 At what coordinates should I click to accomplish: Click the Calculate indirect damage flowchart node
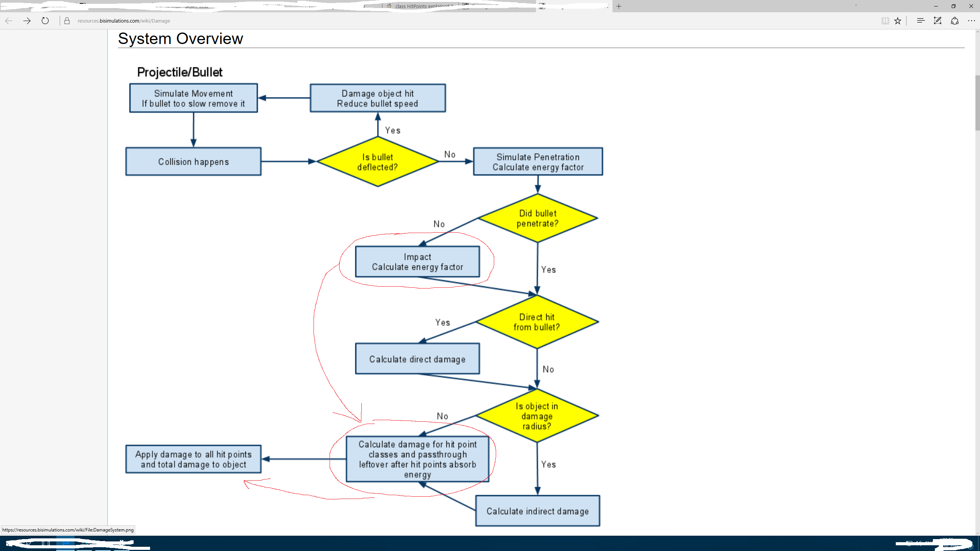click(x=537, y=511)
